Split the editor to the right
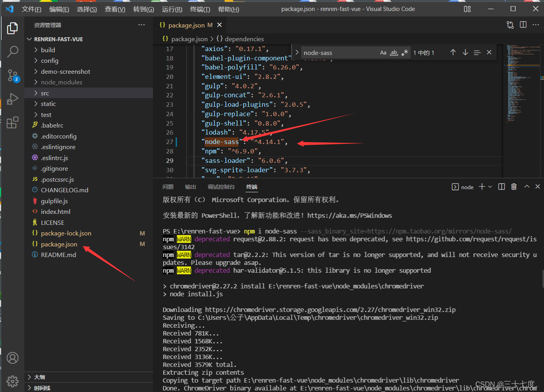This screenshot has height=392, width=544. click(523, 25)
